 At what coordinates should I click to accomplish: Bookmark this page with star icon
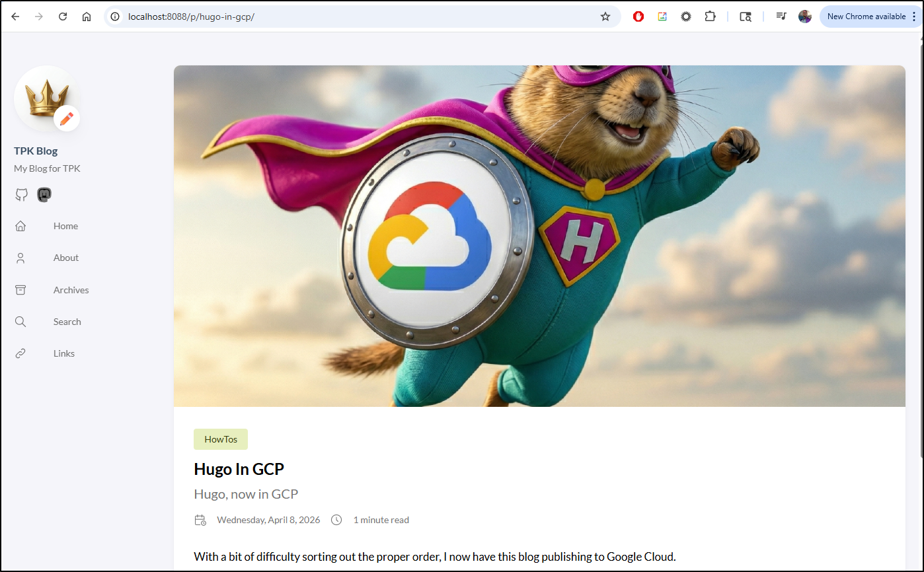click(x=605, y=17)
